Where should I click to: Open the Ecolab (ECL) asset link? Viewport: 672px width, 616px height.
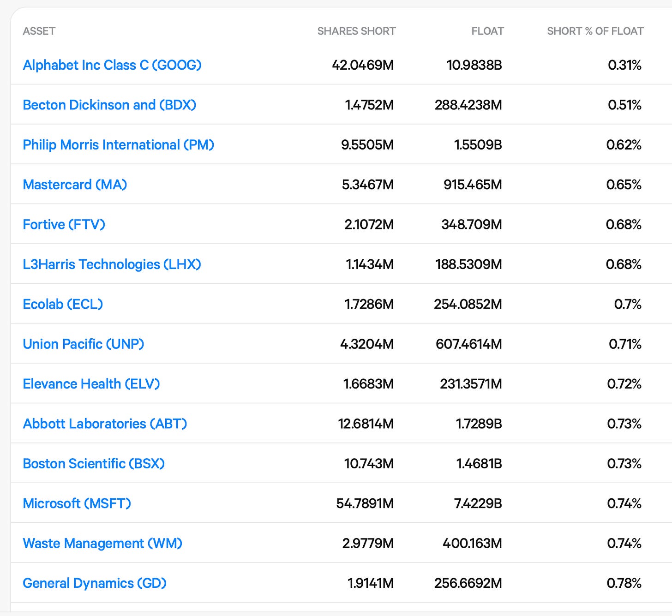tap(63, 304)
